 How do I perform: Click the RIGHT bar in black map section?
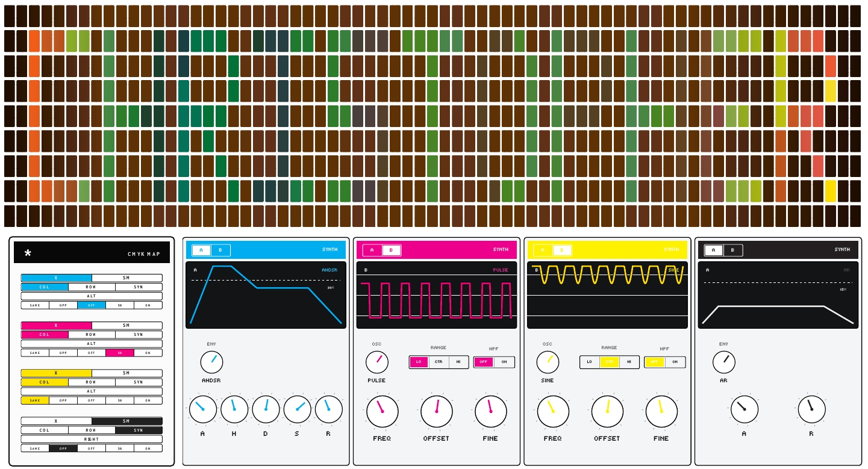92,439
